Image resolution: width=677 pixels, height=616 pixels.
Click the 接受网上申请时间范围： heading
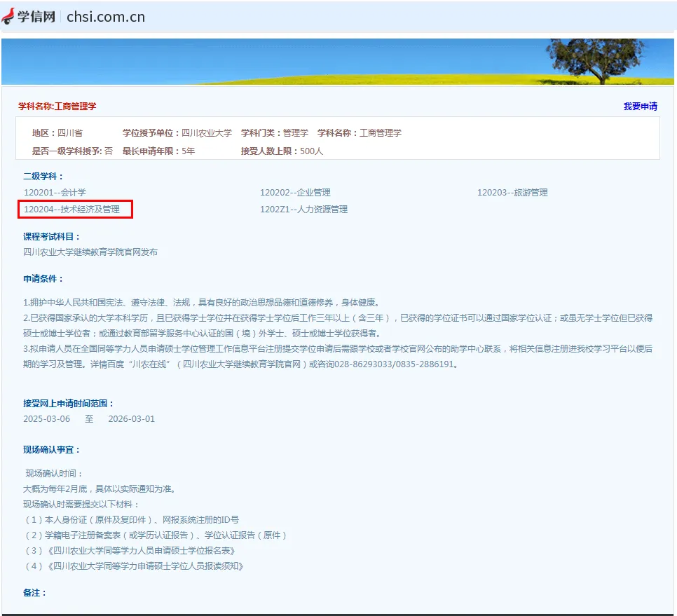[69, 404]
